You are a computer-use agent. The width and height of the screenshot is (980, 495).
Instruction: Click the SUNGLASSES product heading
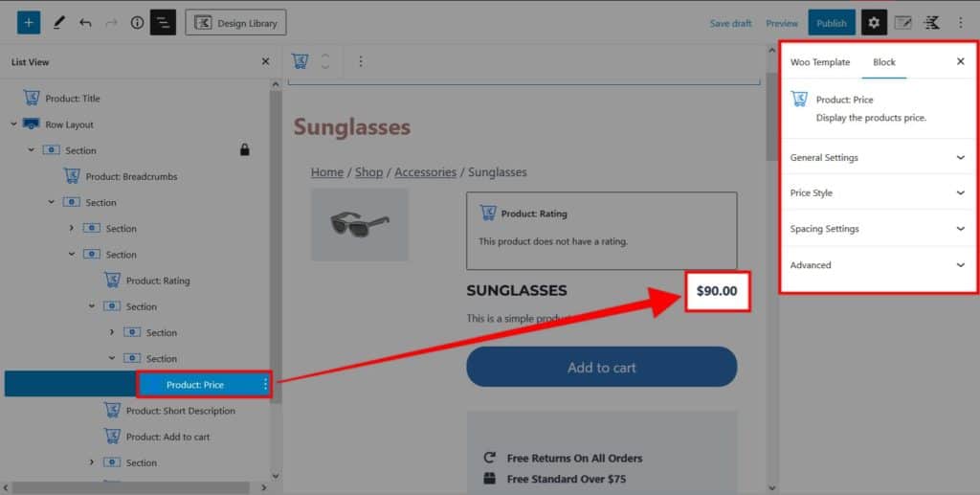(517, 291)
